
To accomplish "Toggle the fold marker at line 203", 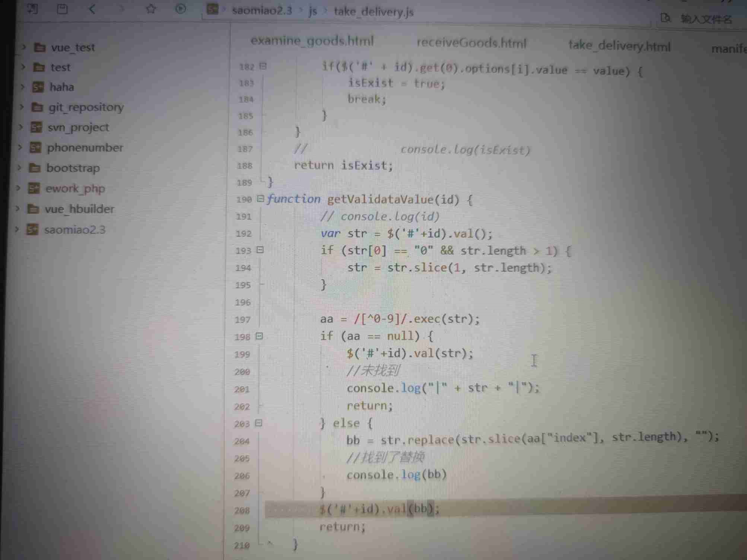I will point(259,423).
